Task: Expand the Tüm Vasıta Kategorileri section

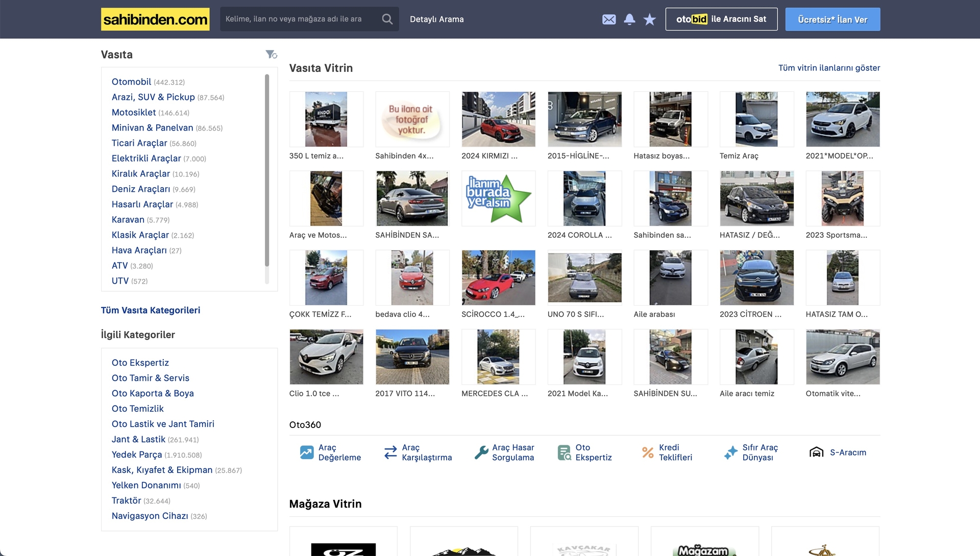Action: click(151, 310)
